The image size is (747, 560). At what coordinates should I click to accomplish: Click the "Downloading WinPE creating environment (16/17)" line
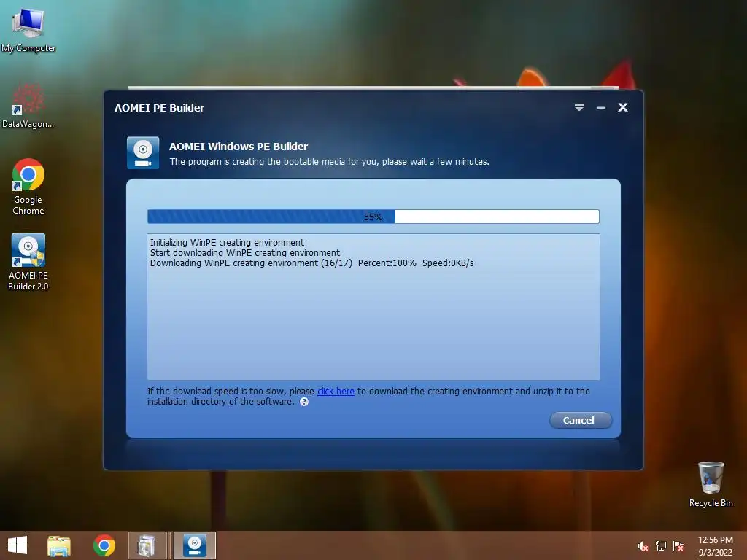coord(311,263)
